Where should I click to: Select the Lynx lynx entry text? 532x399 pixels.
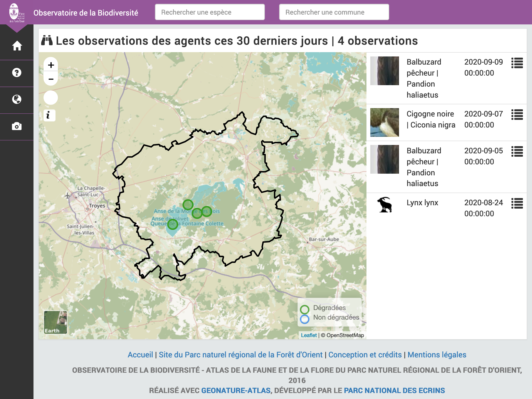coord(422,203)
